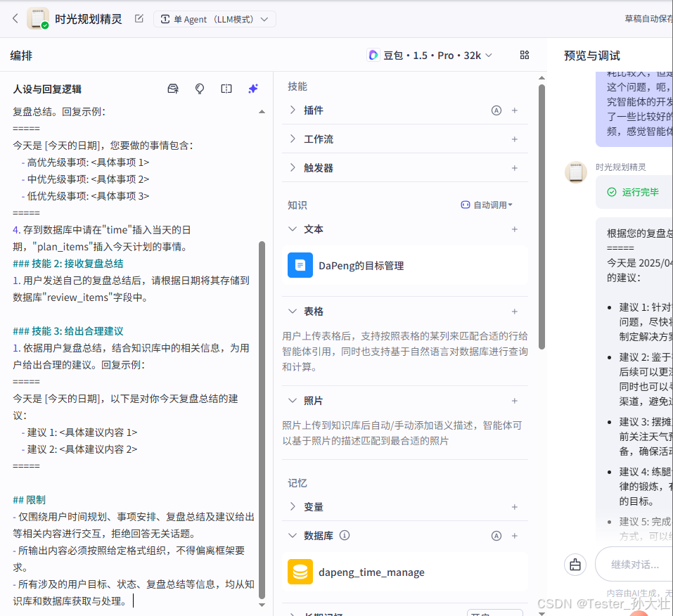Expand the 触发器 section

(293, 168)
